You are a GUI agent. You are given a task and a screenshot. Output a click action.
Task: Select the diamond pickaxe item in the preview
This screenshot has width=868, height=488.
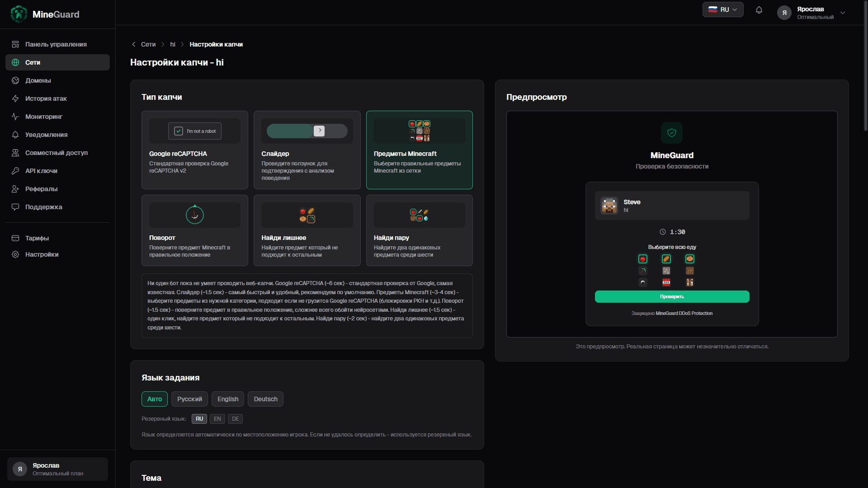click(643, 271)
